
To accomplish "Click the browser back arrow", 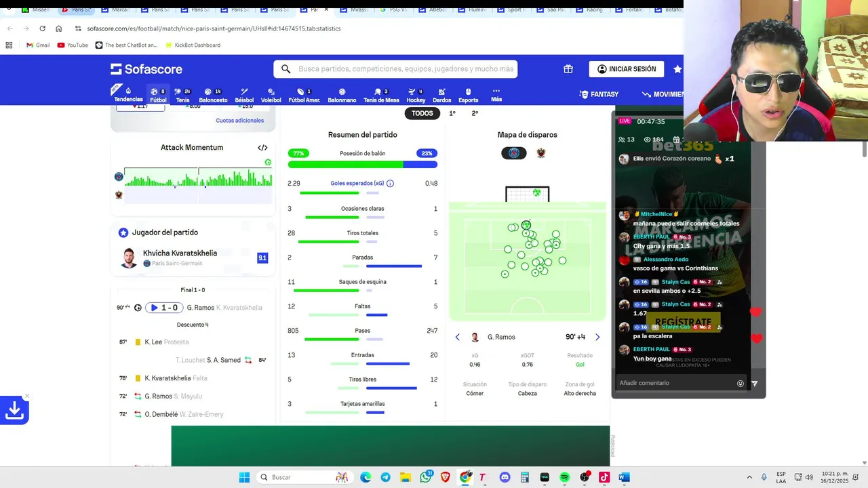I will [9, 28].
